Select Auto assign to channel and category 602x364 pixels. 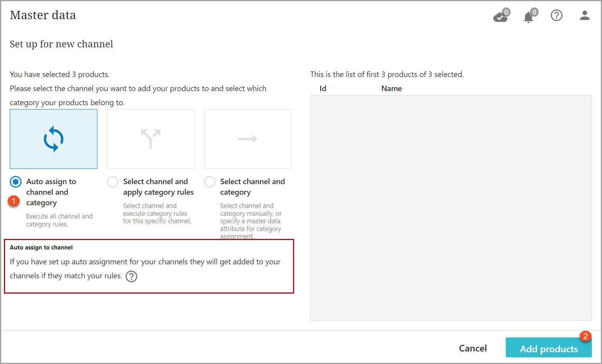click(x=16, y=182)
